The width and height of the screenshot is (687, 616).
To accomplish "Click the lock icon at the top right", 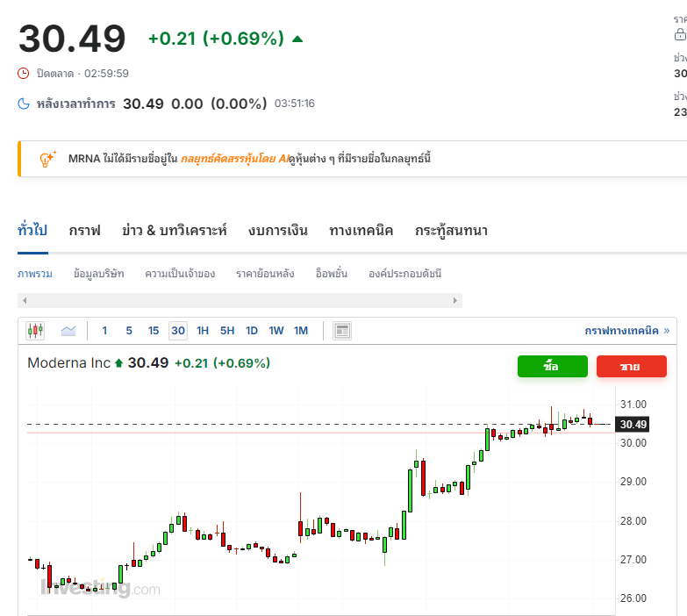I will pyautogui.click(x=681, y=34).
